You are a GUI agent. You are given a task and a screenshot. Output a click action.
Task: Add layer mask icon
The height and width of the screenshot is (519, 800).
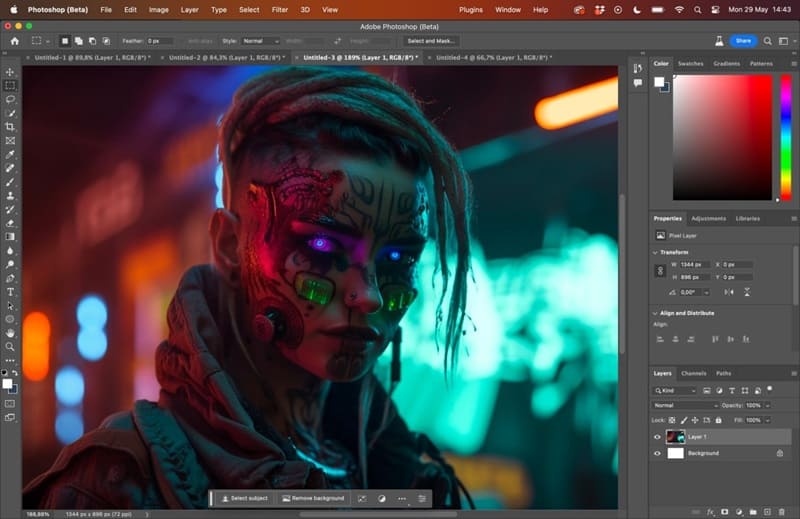tap(724, 511)
